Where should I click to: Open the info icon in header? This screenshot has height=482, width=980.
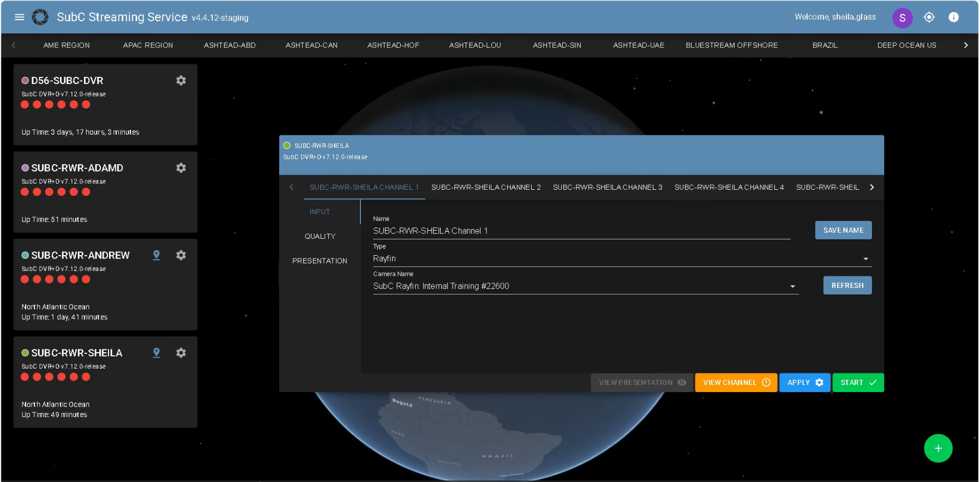[953, 17]
